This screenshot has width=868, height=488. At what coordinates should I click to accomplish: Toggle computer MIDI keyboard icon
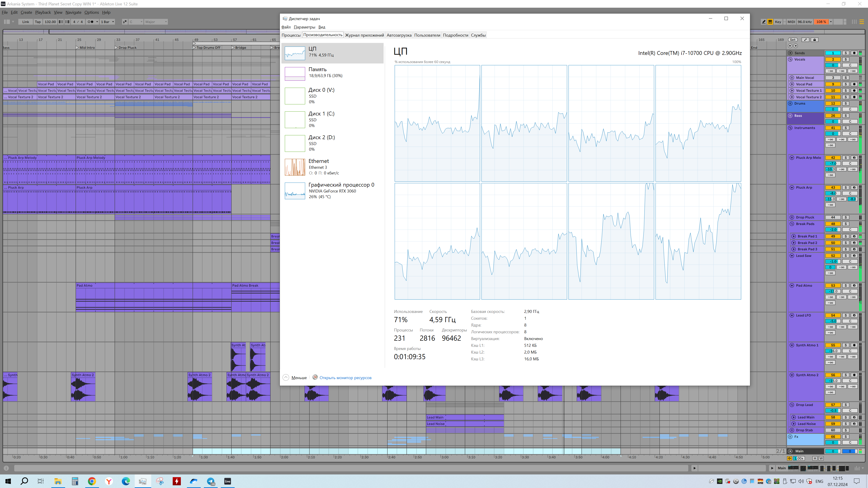pyautogui.click(x=770, y=22)
